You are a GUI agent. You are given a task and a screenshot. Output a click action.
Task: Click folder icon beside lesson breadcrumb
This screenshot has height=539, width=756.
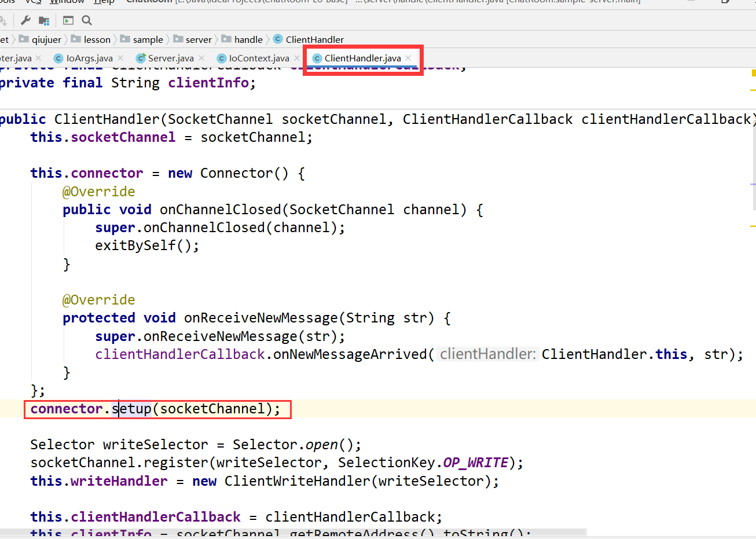click(x=76, y=39)
